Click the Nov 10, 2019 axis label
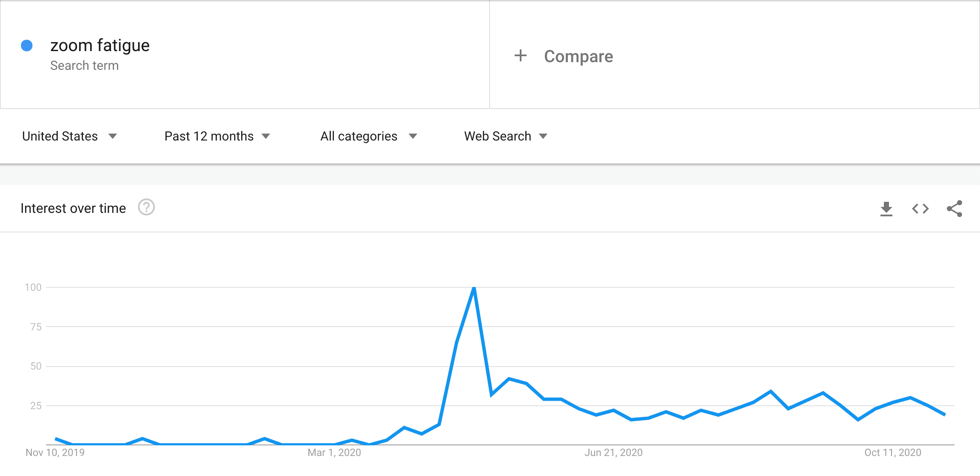 (55, 453)
